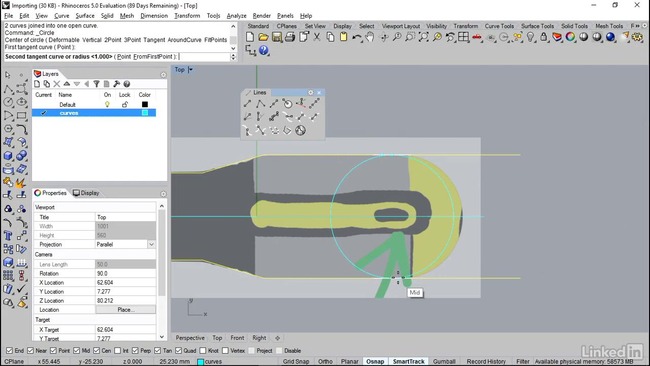Viewport: 650px width, 366px height.
Task: Open a file with the folder icon
Action: click(x=263, y=37)
